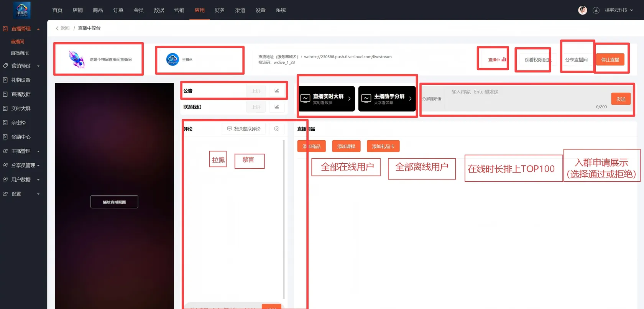Select the 应用 top menu

tap(200, 10)
